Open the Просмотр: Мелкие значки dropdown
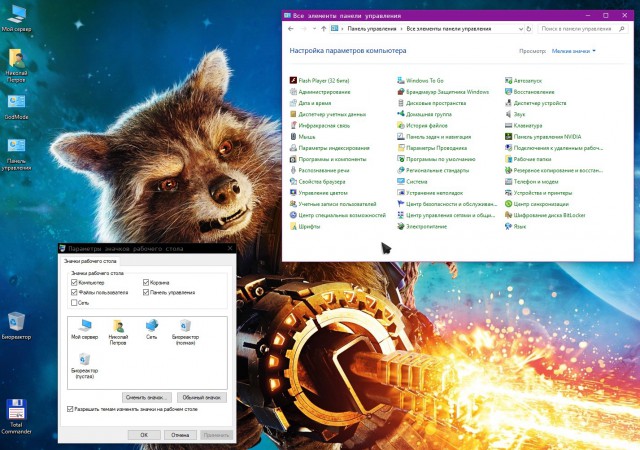 pos(573,51)
